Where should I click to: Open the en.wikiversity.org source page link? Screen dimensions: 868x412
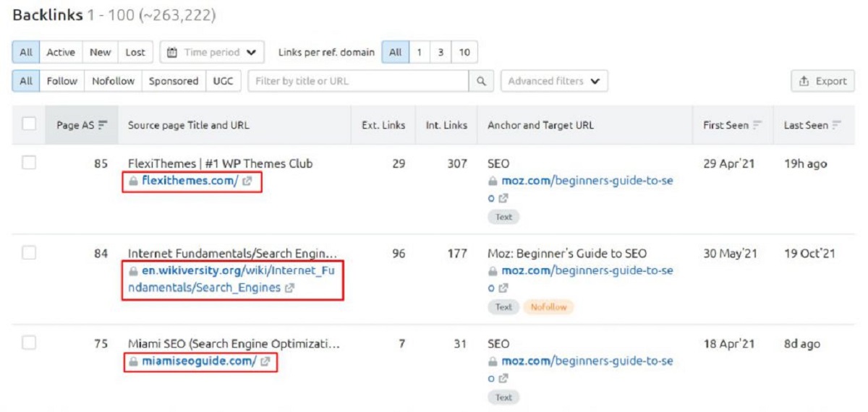(231, 279)
